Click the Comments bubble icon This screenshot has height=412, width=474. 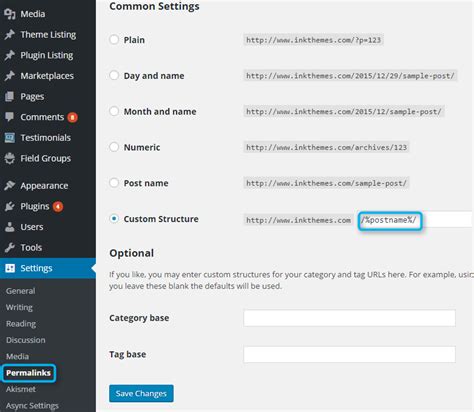click(x=10, y=117)
